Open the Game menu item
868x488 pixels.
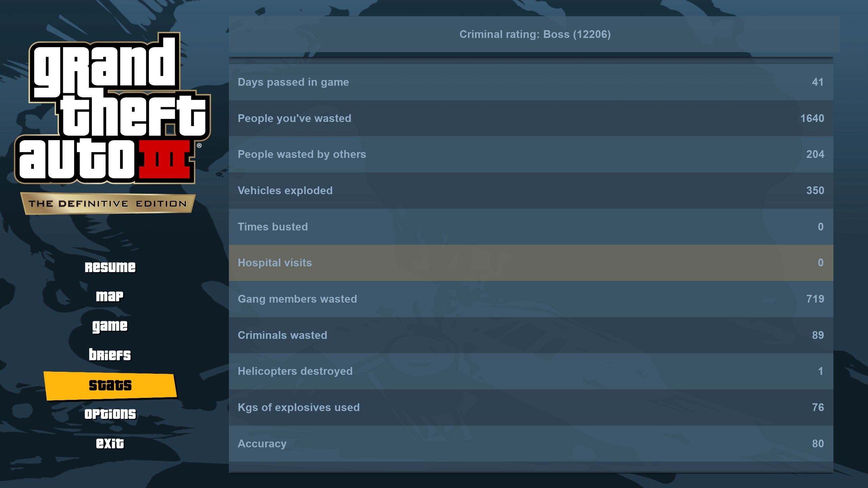(110, 326)
